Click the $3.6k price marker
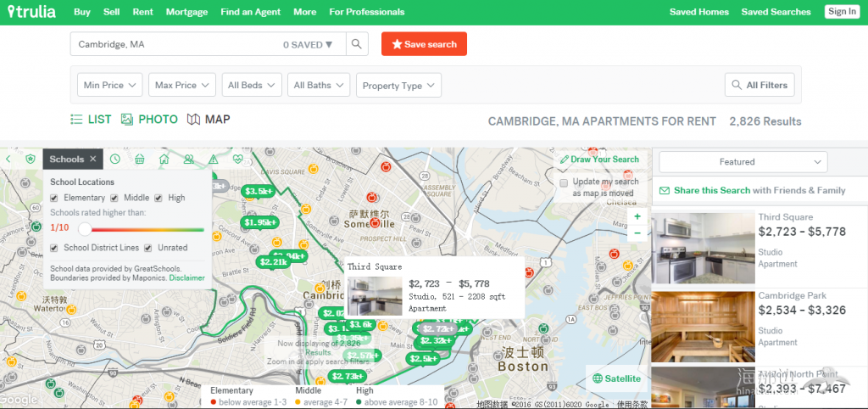The width and height of the screenshot is (868, 409). [359, 324]
